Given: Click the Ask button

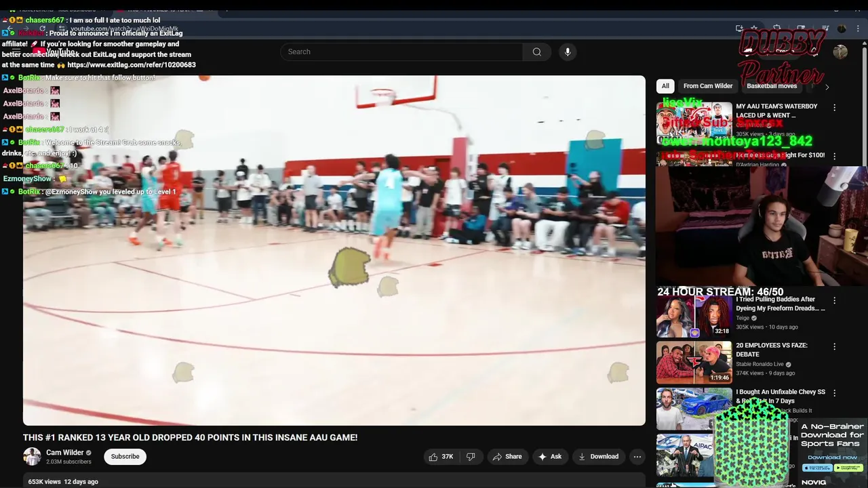Looking at the screenshot, I should 550,457.
